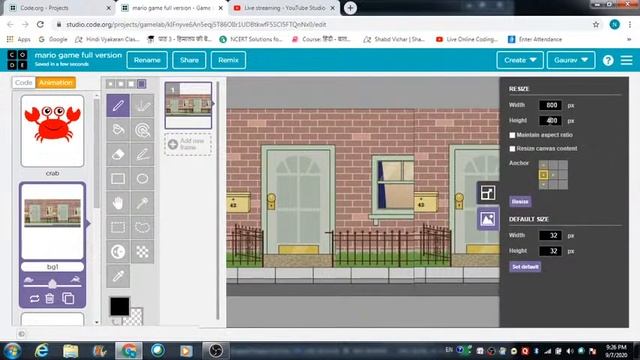Click the default size Height field
This screenshot has height=360, width=640.
(550, 251)
